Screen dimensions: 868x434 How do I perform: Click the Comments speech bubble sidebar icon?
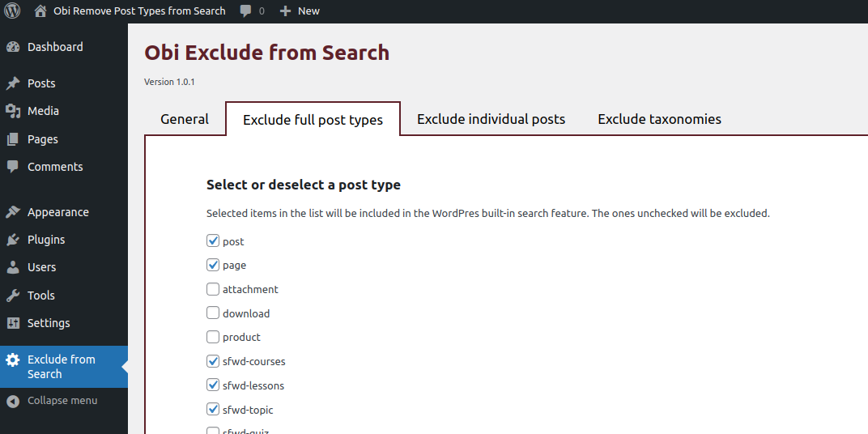click(x=13, y=167)
